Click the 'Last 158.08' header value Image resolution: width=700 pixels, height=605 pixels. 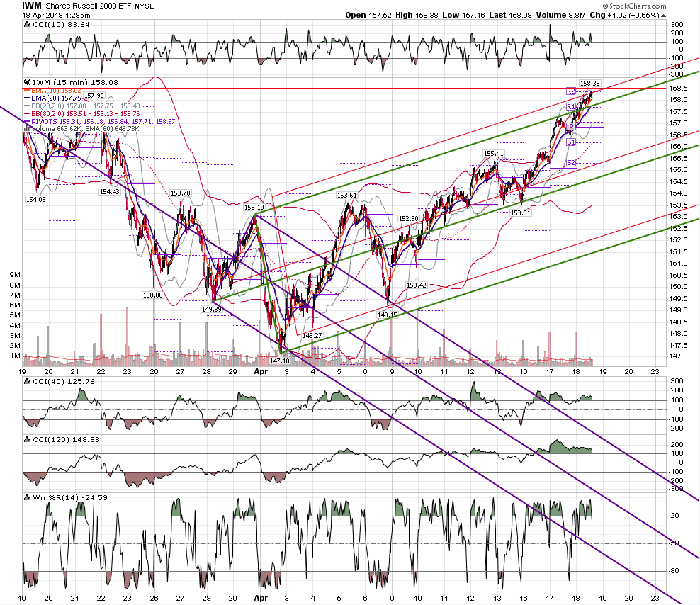(x=510, y=15)
